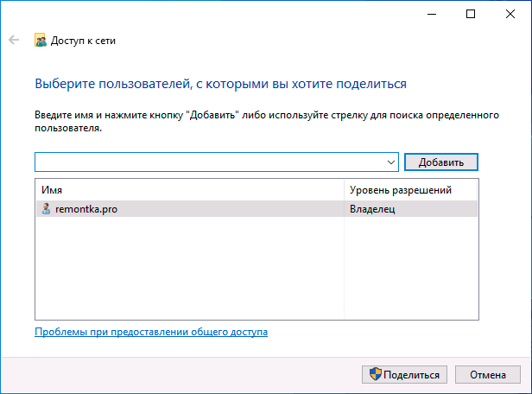This screenshot has width=532, height=394.
Task: Click the shield icon on Поделиться button
Action: point(375,374)
